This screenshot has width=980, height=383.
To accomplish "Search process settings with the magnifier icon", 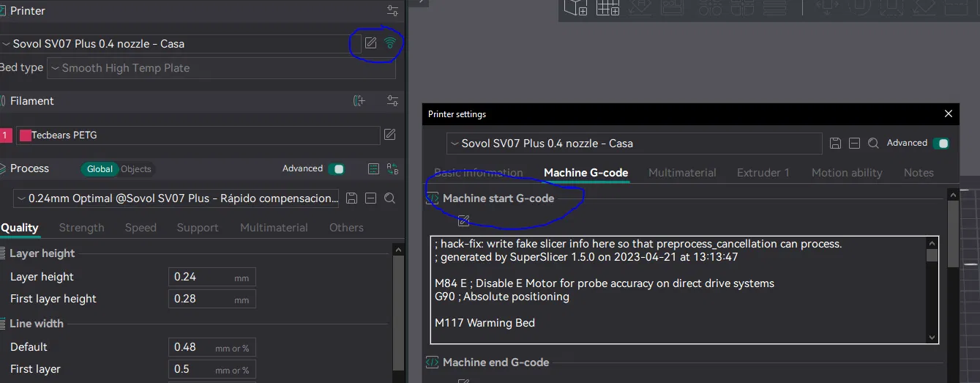I will point(389,198).
